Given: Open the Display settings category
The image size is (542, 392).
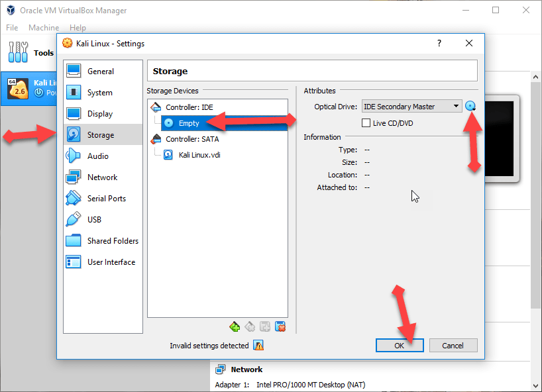Looking at the screenshot, I should click(100, 114).
